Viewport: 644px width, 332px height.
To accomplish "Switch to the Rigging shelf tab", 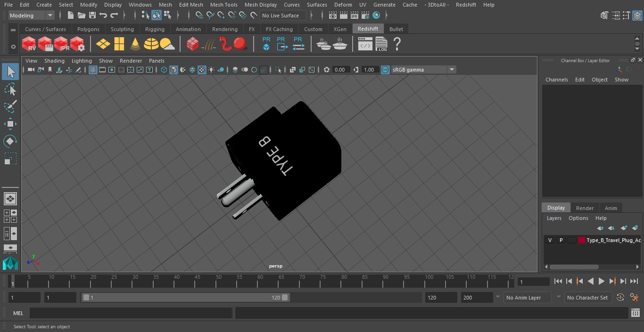I will point(155,29).
